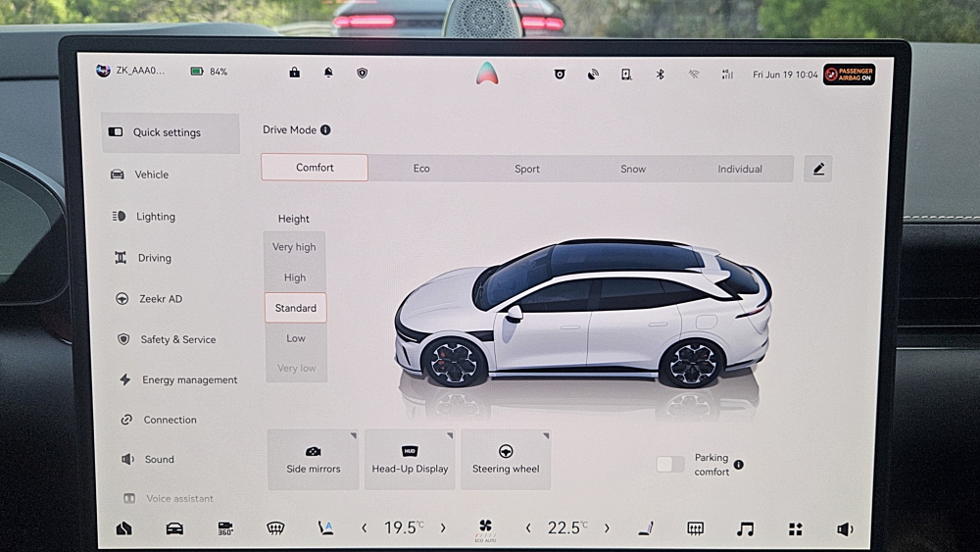The image size is (980, 552).
Task: Tap the wireless signal broadcast icon
Action: (593, 75)
